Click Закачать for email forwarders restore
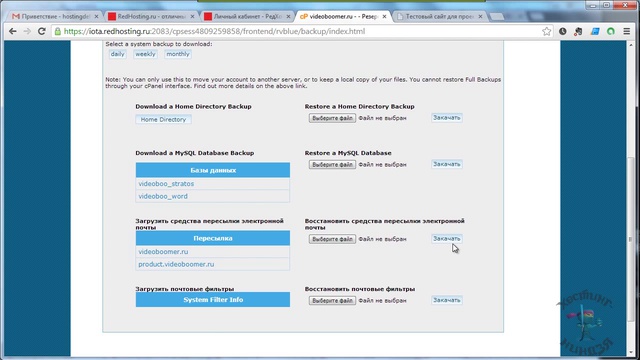The image size is (640, 360). point(447,238)
